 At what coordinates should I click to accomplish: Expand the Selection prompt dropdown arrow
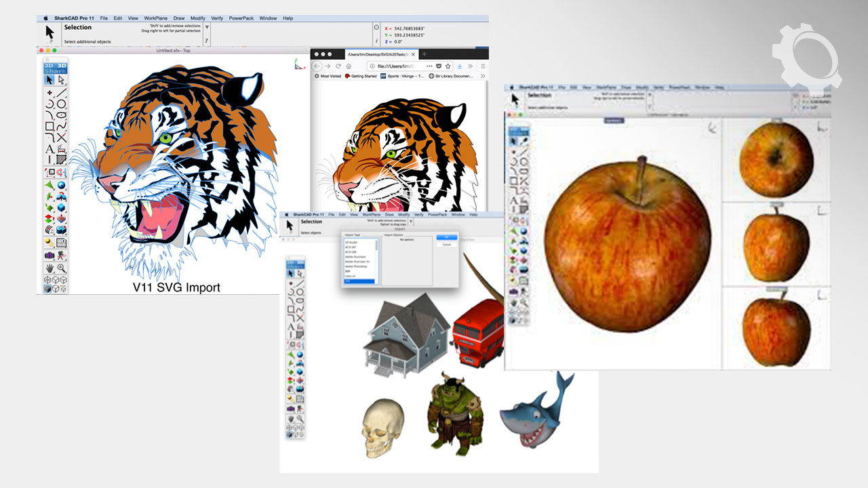pos(207,28)
